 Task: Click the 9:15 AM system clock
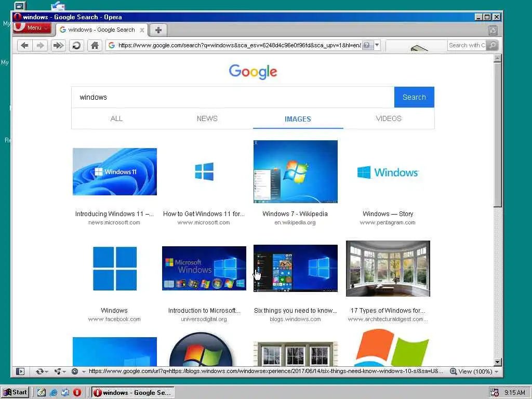click(515, 393)
